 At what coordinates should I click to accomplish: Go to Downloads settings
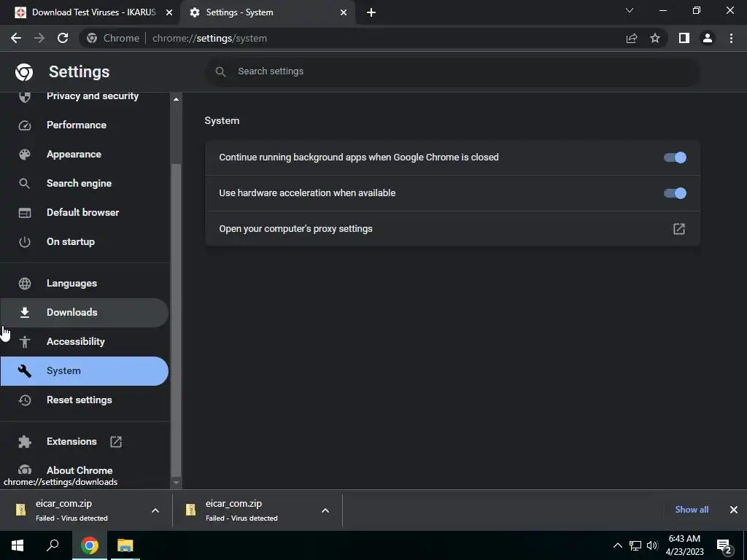pyautogui.click(x=85, y=312)
